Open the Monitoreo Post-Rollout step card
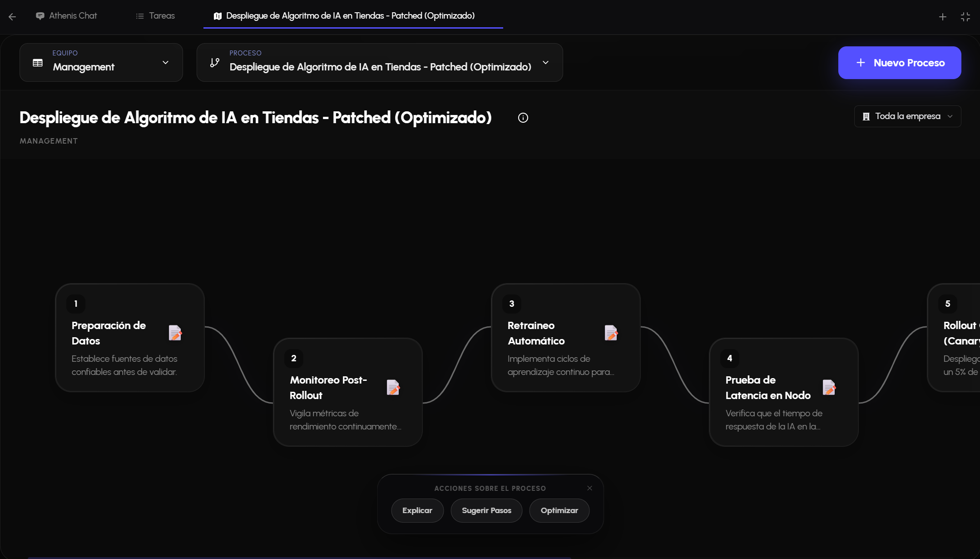This screenshot has width=980, height=559. point(348,392)
